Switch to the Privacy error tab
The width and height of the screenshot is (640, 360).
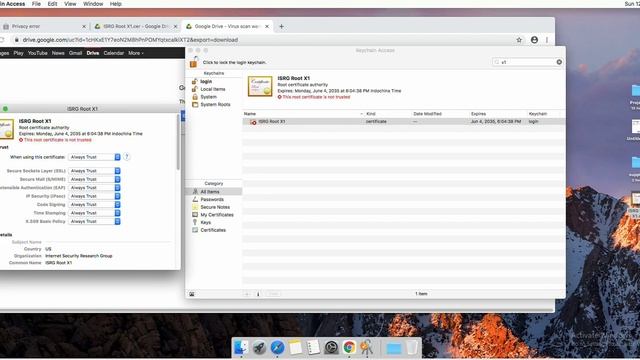[43, 26]
